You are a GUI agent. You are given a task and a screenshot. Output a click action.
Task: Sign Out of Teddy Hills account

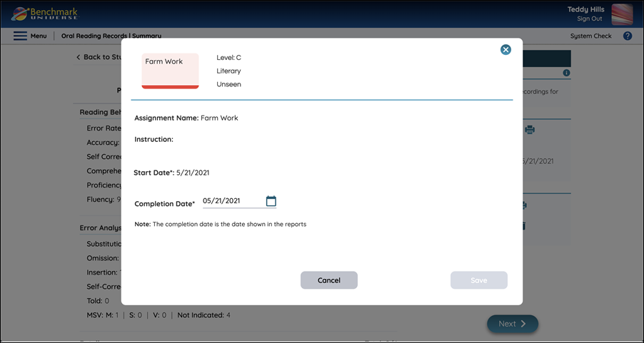point(589,19)
